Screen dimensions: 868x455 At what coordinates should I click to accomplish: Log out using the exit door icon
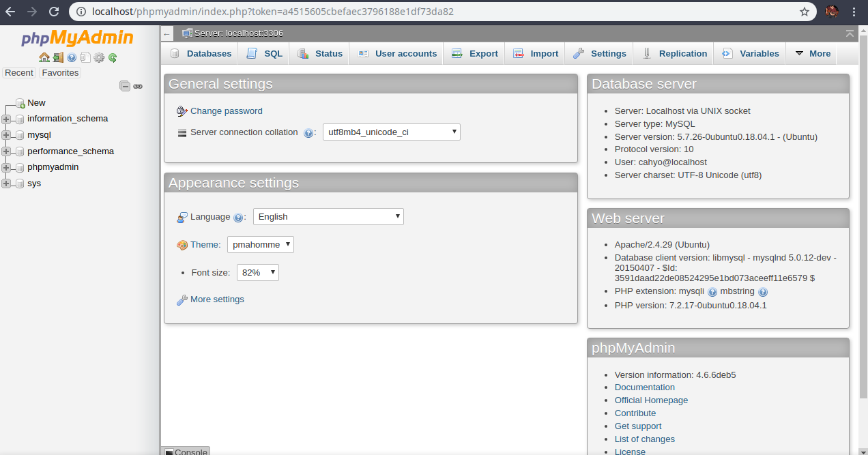(58, 57)
